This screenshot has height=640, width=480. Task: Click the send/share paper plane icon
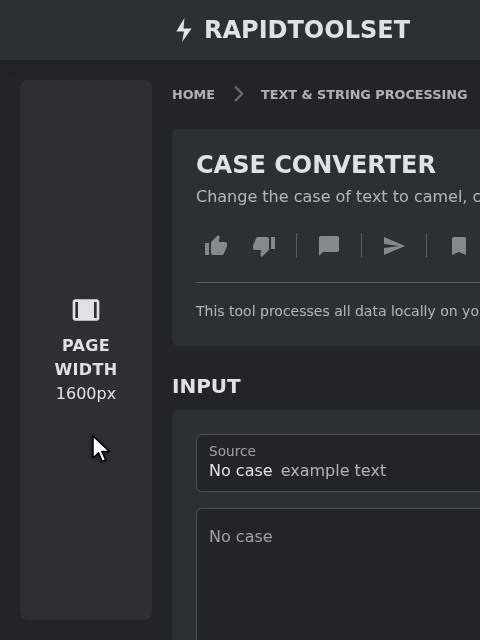coord(394,246)
